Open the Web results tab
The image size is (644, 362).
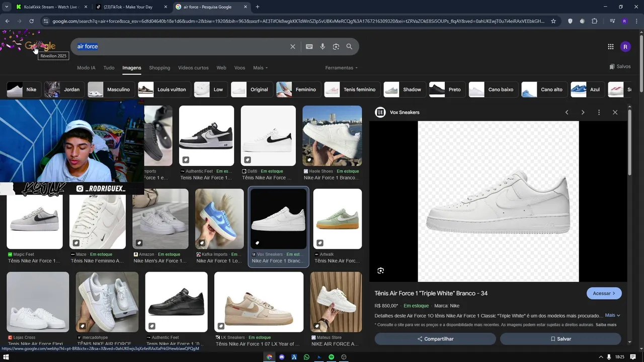221,68
